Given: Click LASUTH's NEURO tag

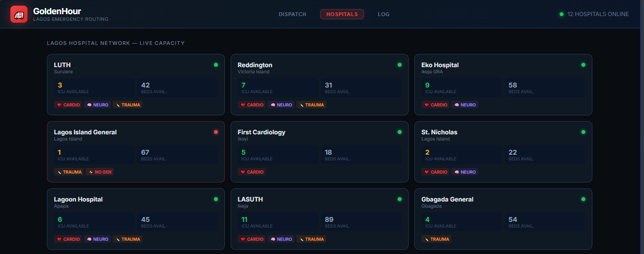Looking at the screenshot, I should [281, 239].
